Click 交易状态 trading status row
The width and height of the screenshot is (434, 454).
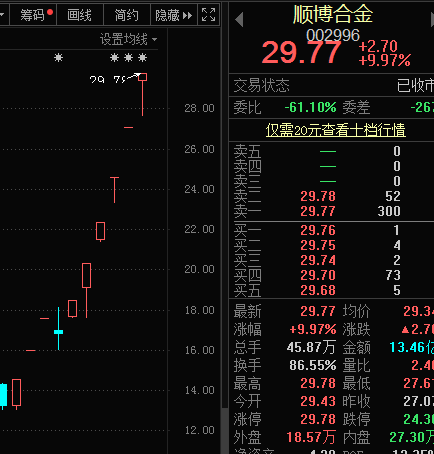click(x=331, y=85)
